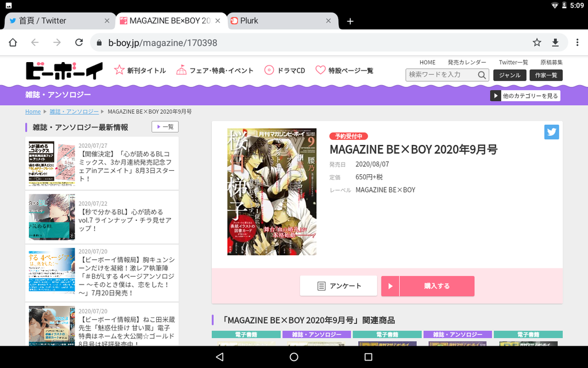Open a new tab with plus icon

pos(350,21)
